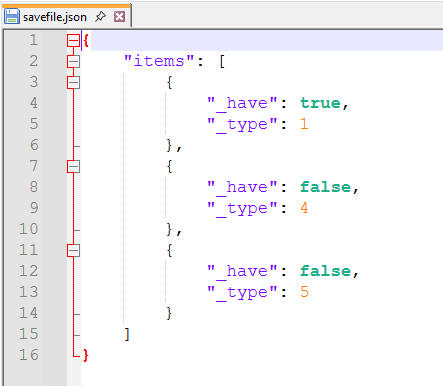Collapse the root object fold on line 1
This screenshot has height=386, width=443.
tap(73, 40)
